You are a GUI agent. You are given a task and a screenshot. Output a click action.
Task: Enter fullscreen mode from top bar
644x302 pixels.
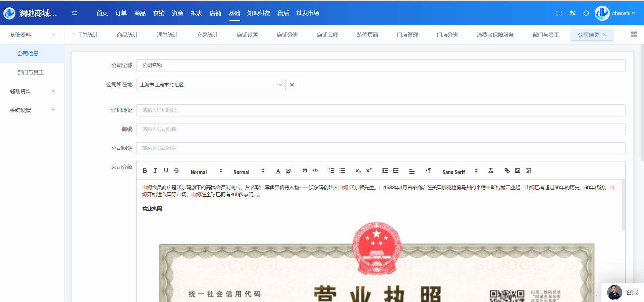point(559,13)
